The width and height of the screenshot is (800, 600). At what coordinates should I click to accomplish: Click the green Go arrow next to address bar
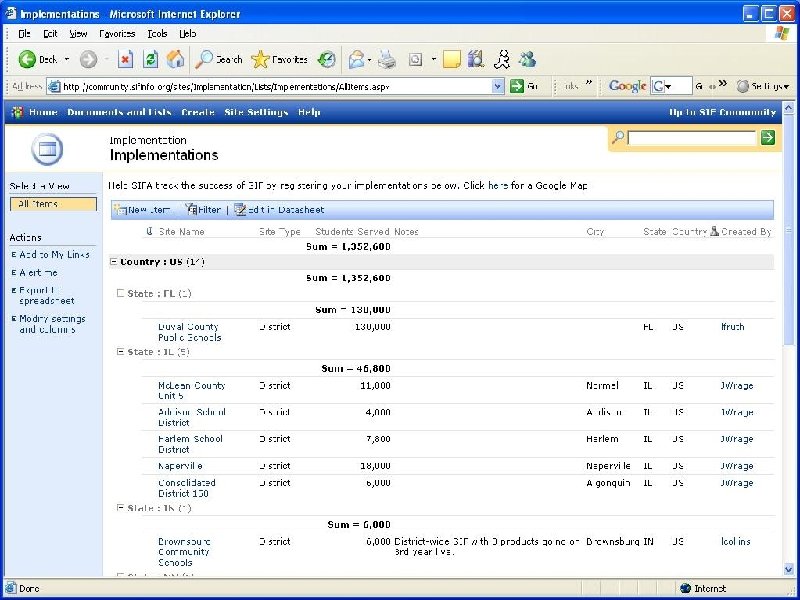pos(517,86)
